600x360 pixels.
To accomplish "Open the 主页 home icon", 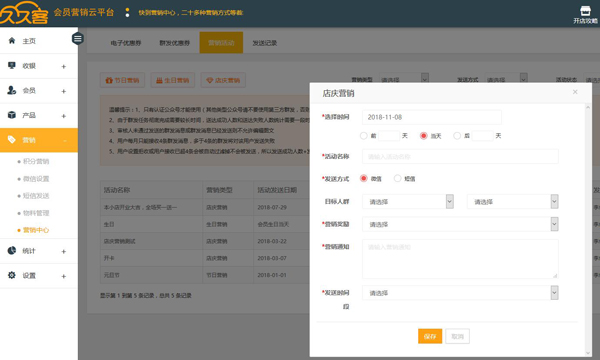I will 12,41.
